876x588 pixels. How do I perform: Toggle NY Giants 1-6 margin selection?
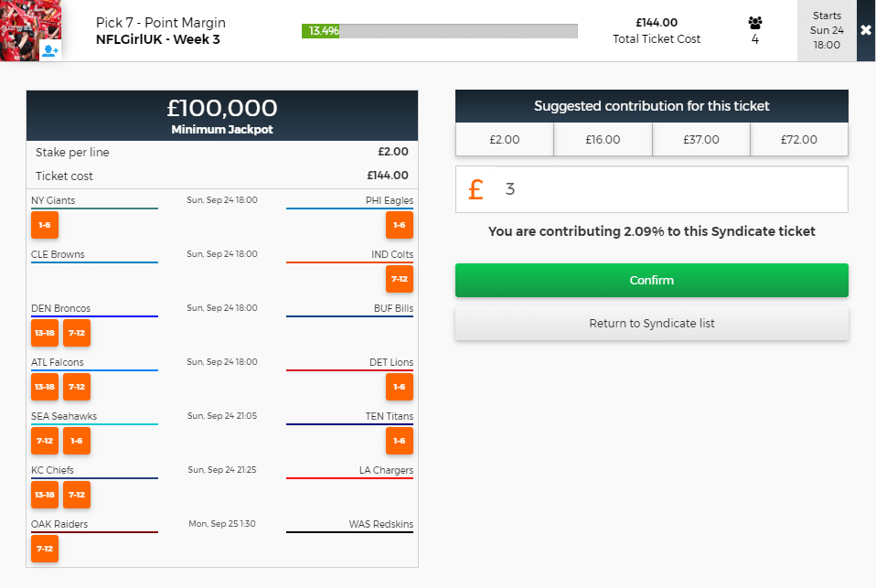pyautogui.click(x=45, y=225)
